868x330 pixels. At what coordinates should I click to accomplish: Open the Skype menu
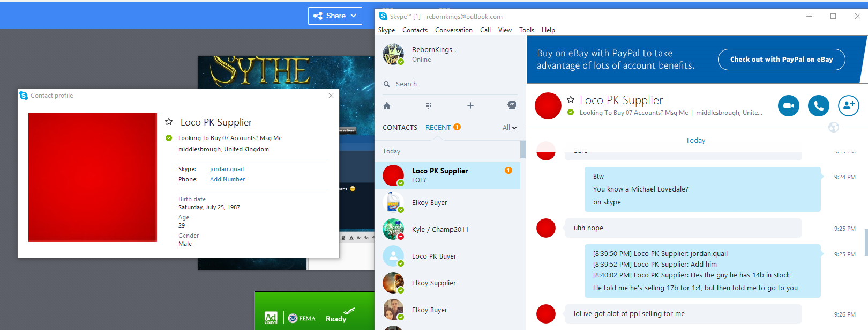pos(387,30)
